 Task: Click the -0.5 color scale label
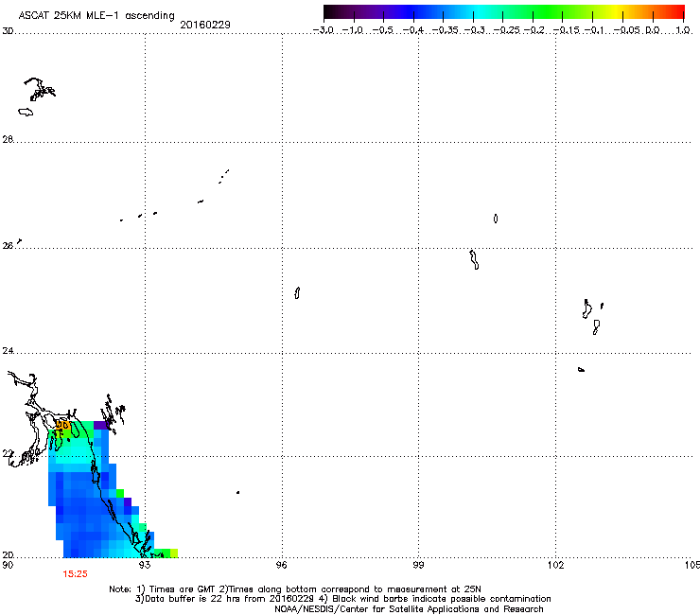382,30
